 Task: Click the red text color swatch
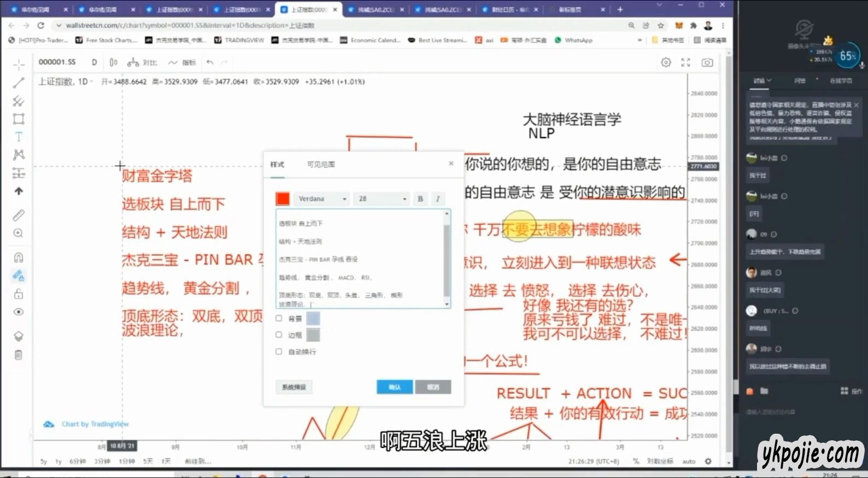(x=283, y=199)
